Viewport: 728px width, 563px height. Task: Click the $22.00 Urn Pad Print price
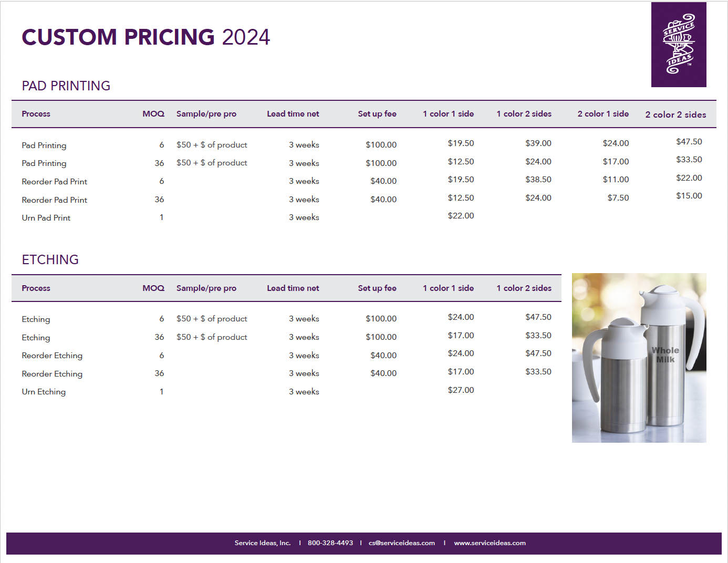click(x=461, y=216)
